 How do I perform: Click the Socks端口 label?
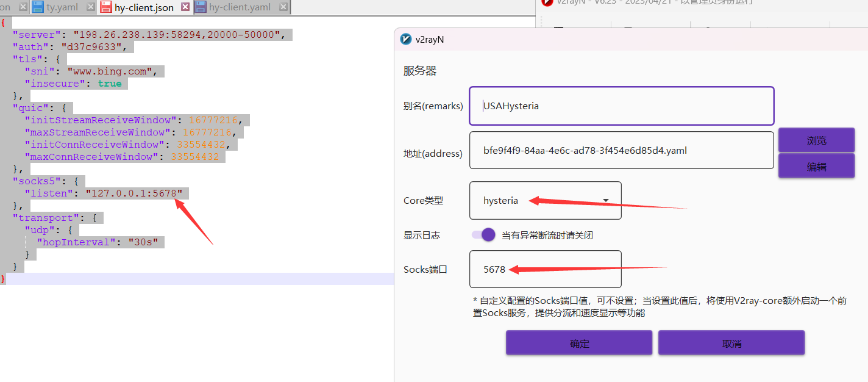point(425,269)
